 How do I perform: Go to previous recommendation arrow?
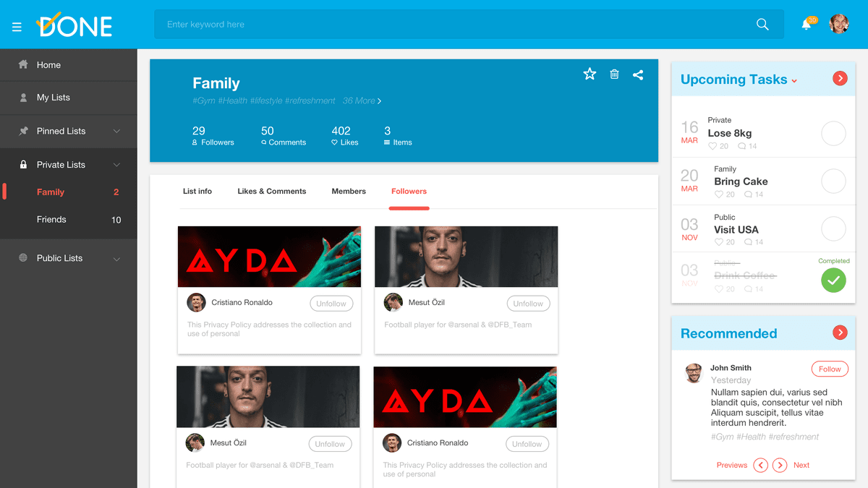pyautogui.click(x=760, y=465)
